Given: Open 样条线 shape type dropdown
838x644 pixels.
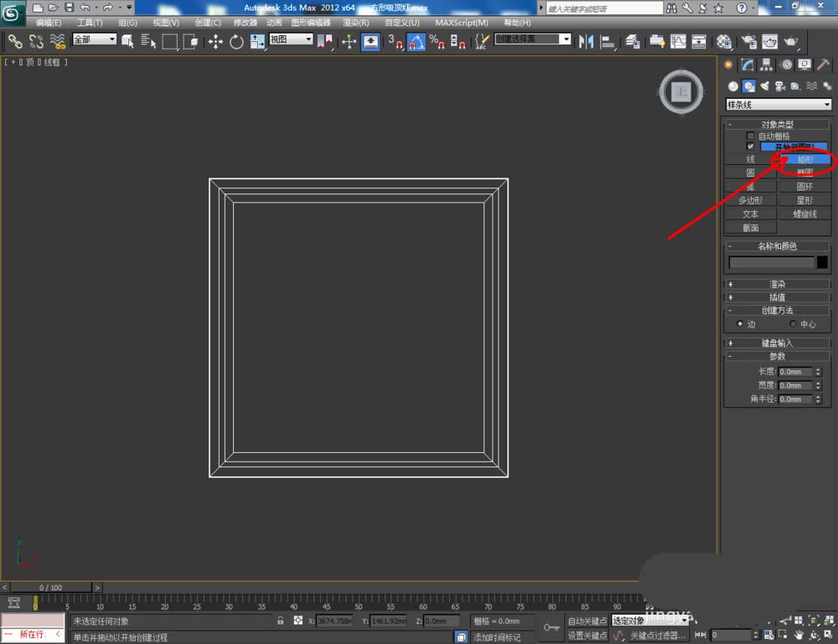Looking at the screenshot, I should tap(779, 105).
